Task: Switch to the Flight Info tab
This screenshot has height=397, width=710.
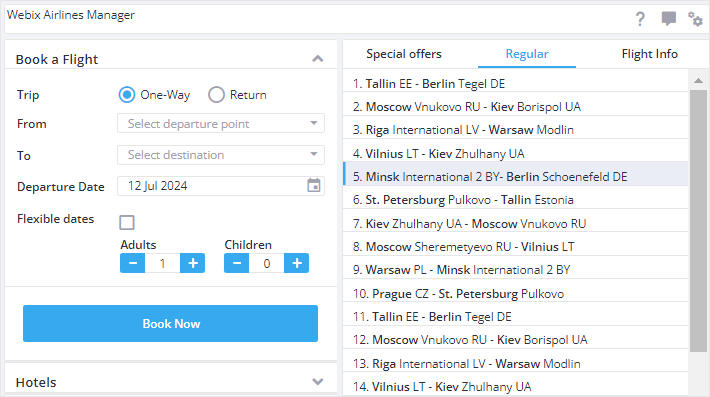Action: coord(649,54)
